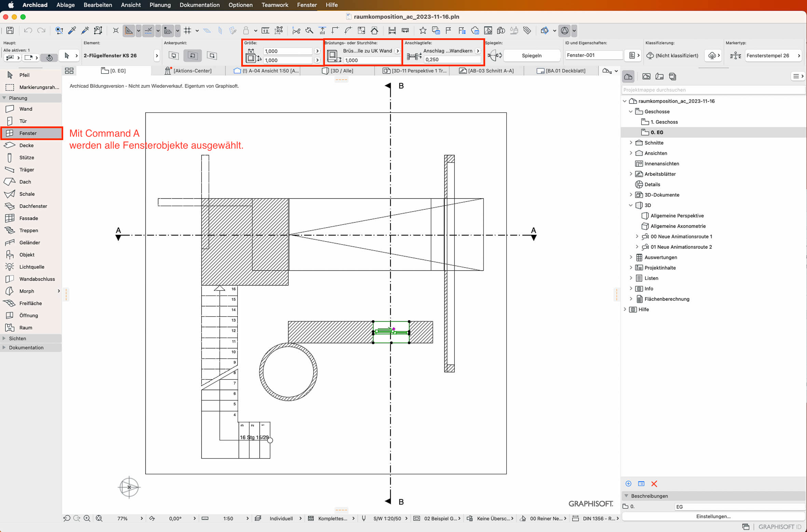Click the Fenster-001 ID field

tap(593, 55)
